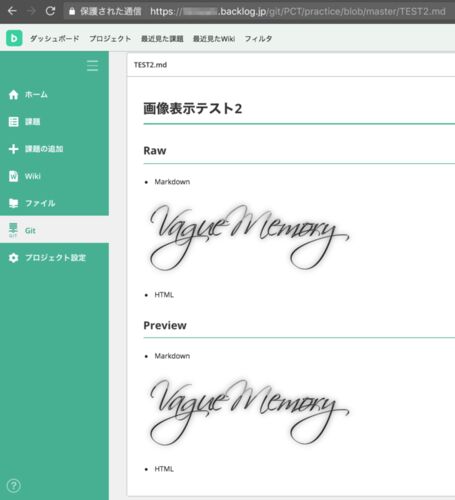Click the plus icon for adding an issue

point(13,149)
